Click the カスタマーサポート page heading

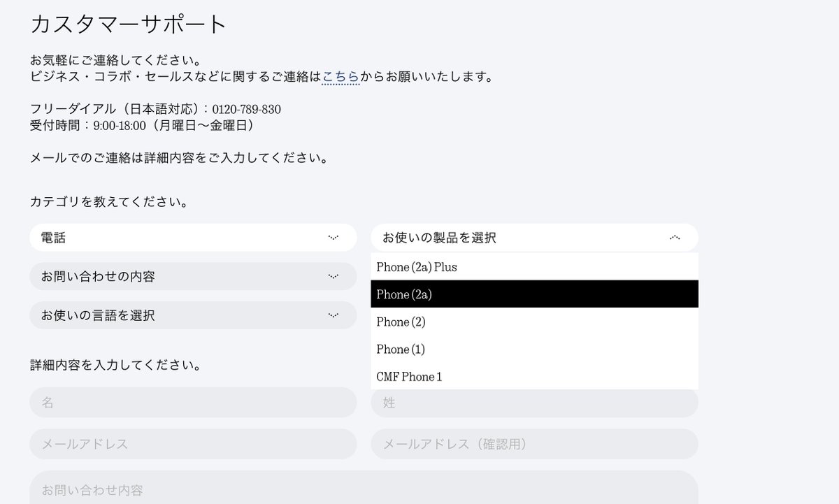pos(129,24)
